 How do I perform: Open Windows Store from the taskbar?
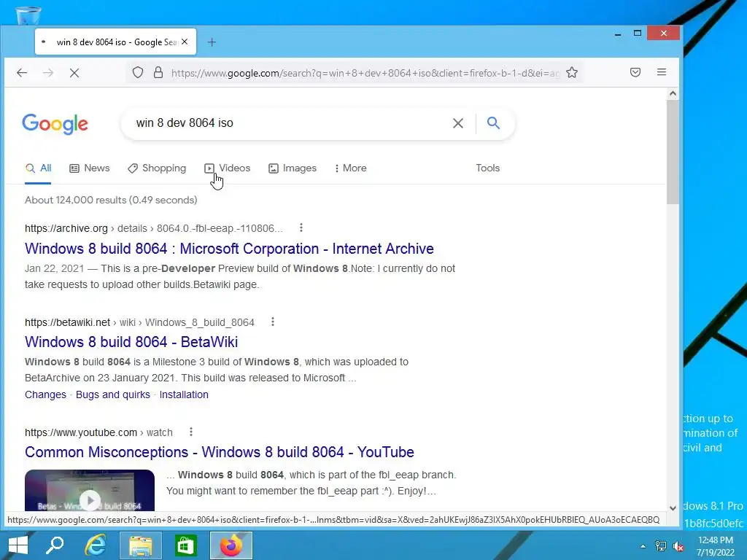point(186,545)
